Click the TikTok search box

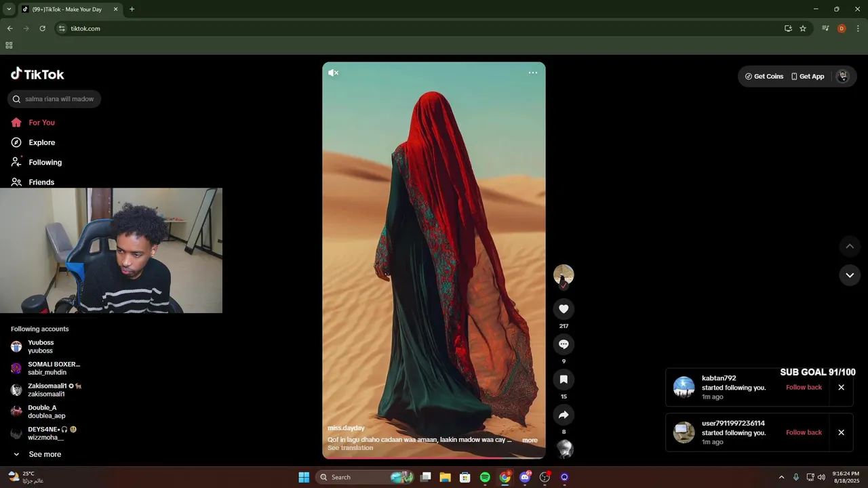54,99
